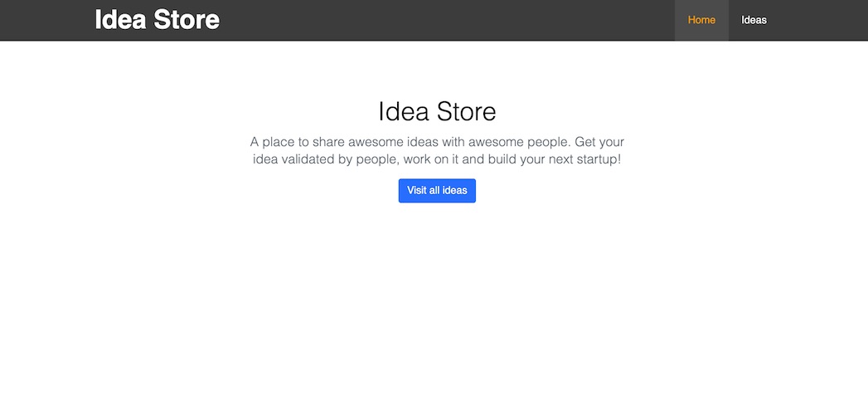Click the Idea Store navbar brand logo

point(157,20)
